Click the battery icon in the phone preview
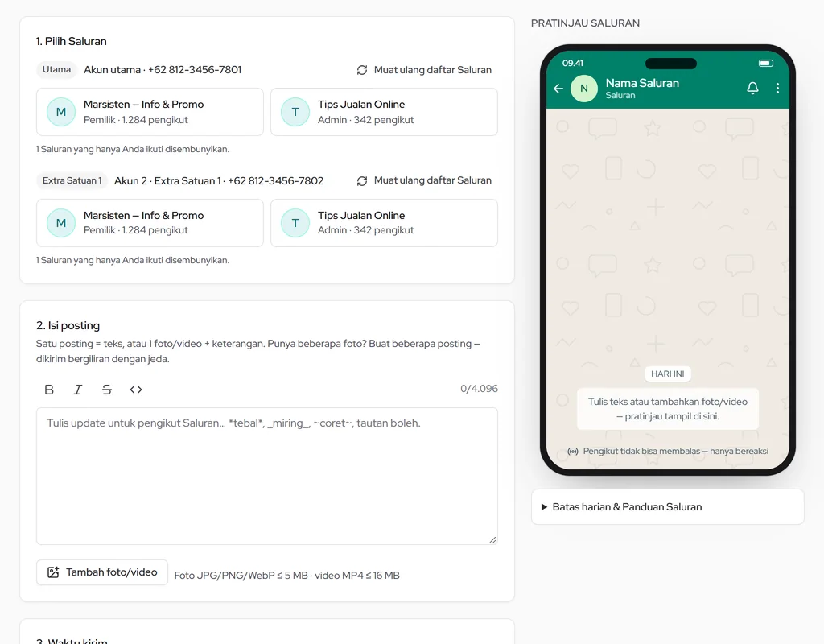This screenshot has width=824, height=644. [766, 63]
